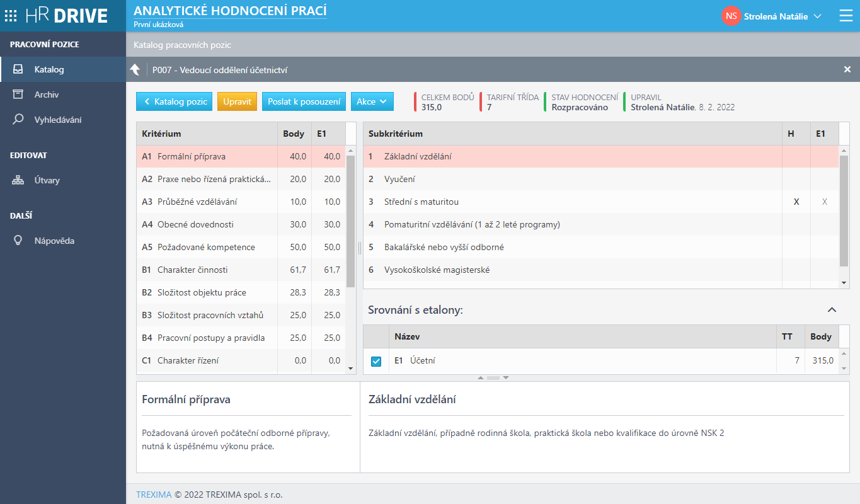Select the B1 Charakter činnosti criterion row
This screenshot has height=504, width=860.
[208, 270]
